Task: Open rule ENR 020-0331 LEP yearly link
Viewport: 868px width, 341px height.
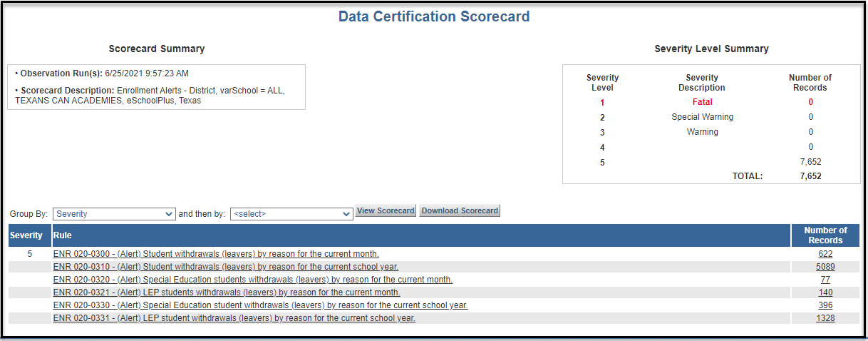Action: click(234, 318)
